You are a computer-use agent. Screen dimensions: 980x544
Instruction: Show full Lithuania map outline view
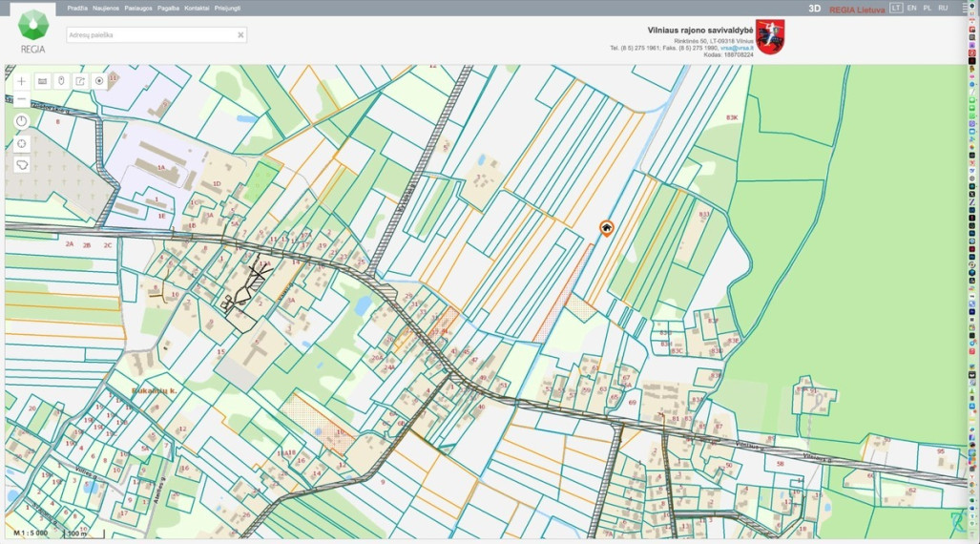pyautogui.click(x=21, y=165)
